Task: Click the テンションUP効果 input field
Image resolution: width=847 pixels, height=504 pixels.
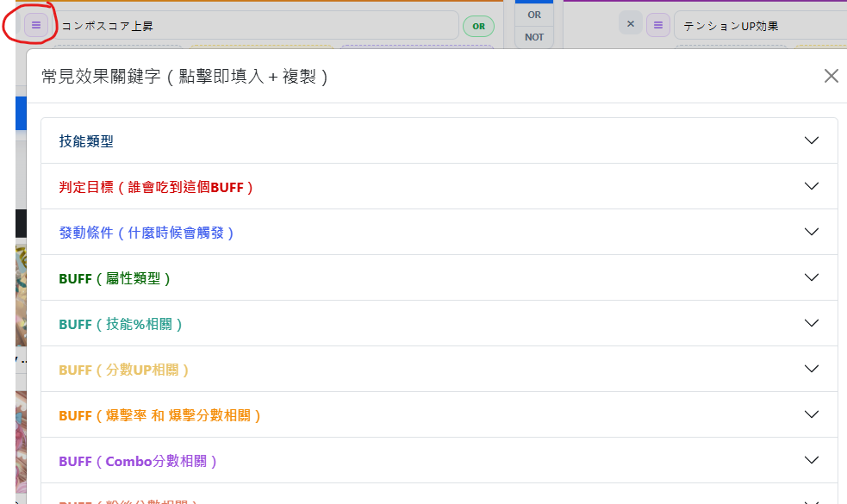Action: pos(761,25)
